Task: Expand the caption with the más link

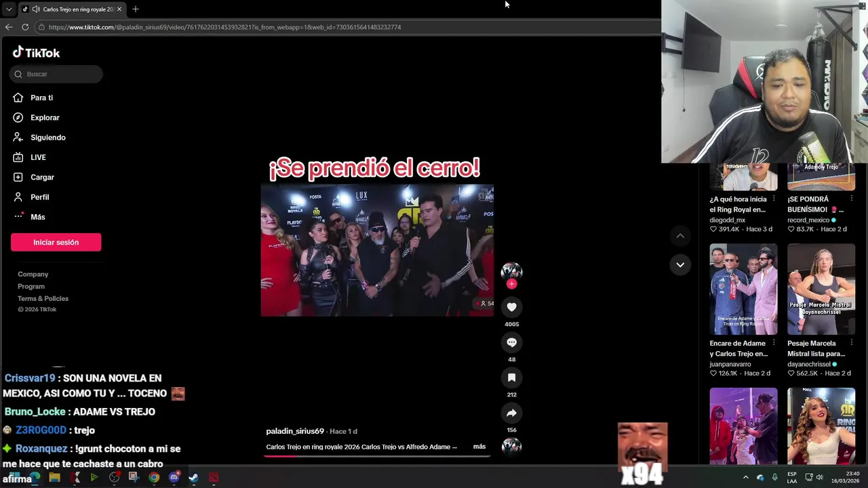Action: tap(479, 447)
